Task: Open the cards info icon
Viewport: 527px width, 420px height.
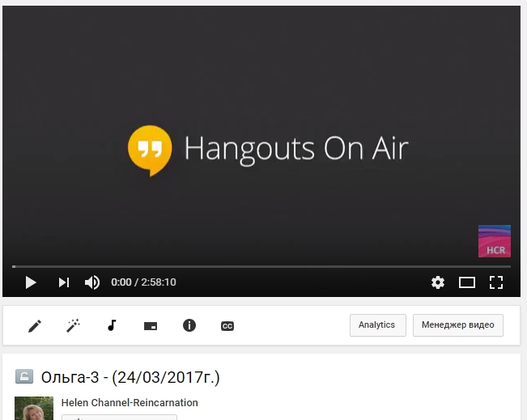Action: point(189,325)
